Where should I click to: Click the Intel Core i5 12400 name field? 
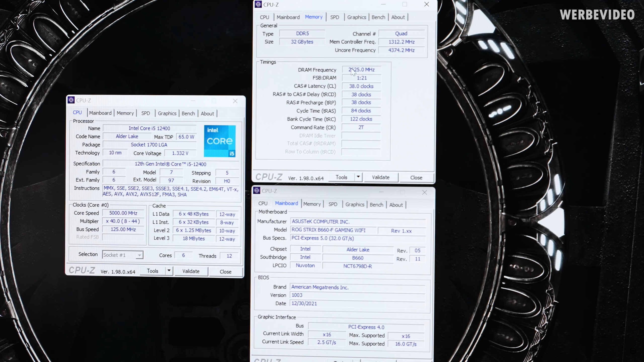coord(149,128)
